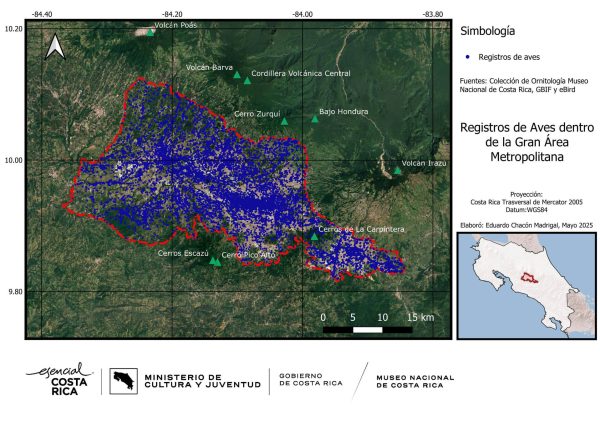Viewport: 600px width, 422px height.
Task: Click the -84.00 longitude label
Action: pyautogui.click(x=303, y=14)
